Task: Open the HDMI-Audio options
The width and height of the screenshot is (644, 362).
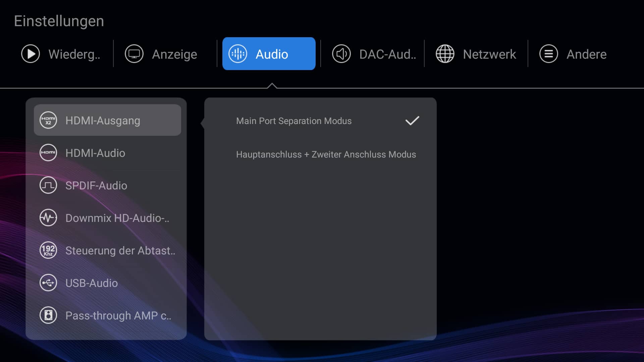Action: point(95,153)
